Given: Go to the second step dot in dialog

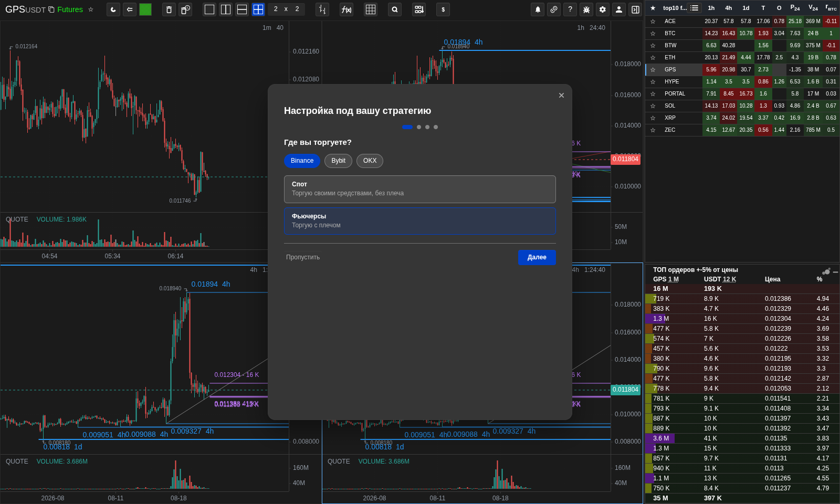Looking at the screenshot, I should pos(419,127).
